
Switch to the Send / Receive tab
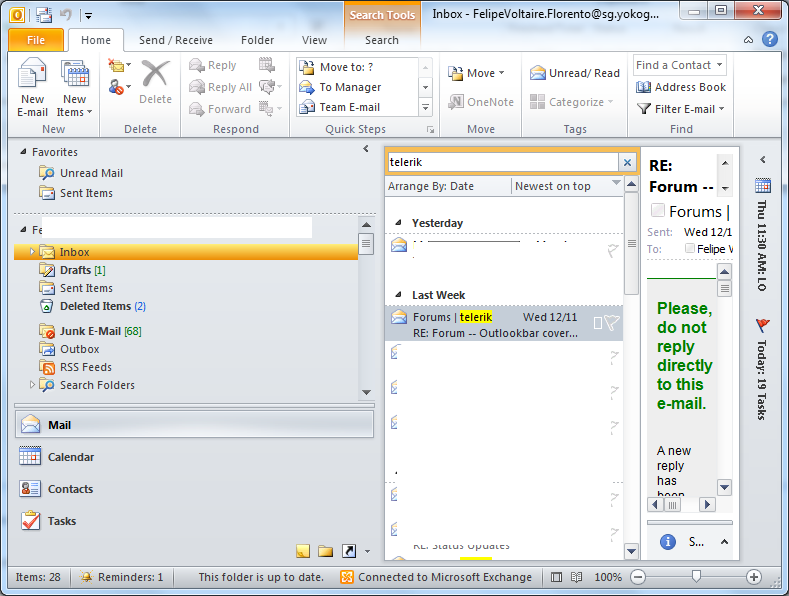click(176, 40)
